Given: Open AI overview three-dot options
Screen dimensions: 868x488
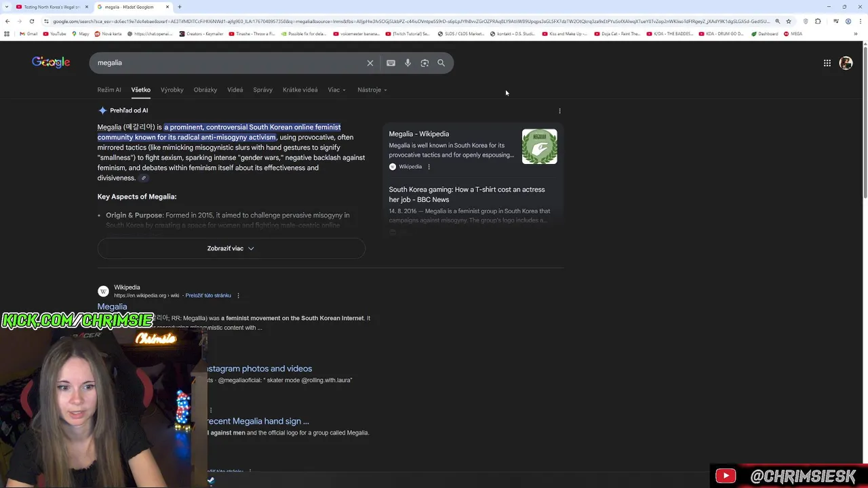Looking at the screenshot, I should 559,110.
